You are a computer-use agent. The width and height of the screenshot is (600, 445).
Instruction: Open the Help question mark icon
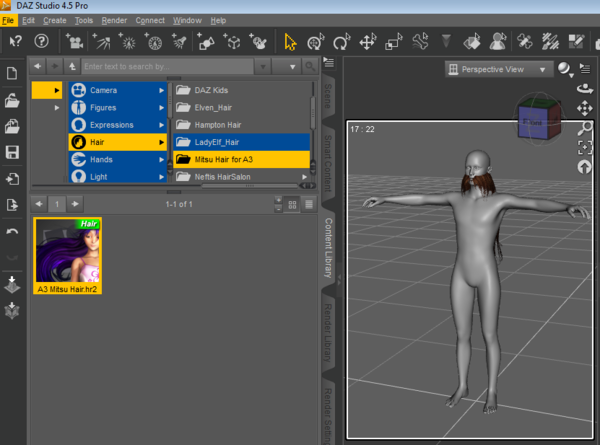click(41, 41)
